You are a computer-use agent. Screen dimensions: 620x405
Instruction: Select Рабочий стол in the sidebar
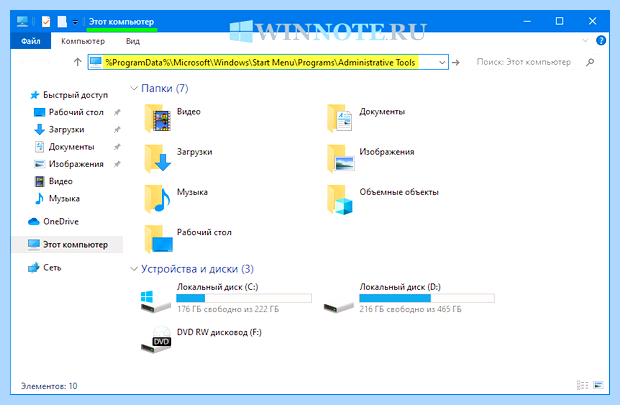pyautogui.click(x=76, y=112)
